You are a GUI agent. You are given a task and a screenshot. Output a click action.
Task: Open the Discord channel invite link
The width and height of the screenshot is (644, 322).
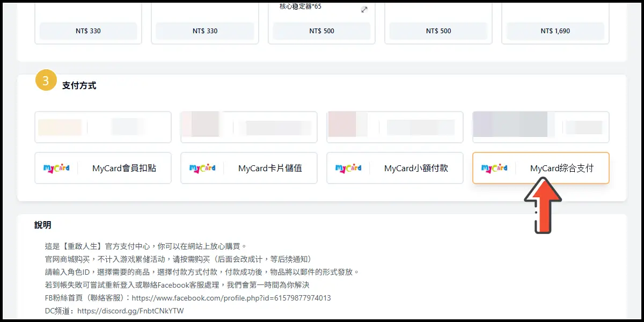coord(130,311)
